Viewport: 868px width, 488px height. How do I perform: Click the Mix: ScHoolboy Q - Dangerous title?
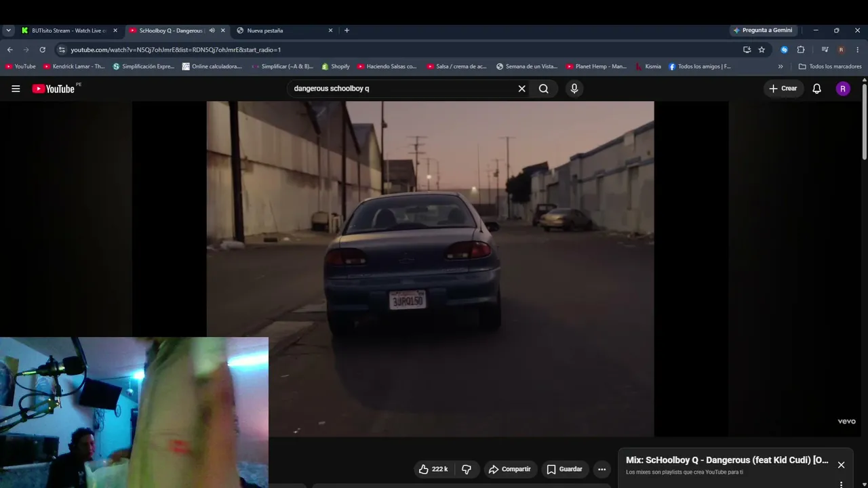pyautogui.click(x=727, y=460)
